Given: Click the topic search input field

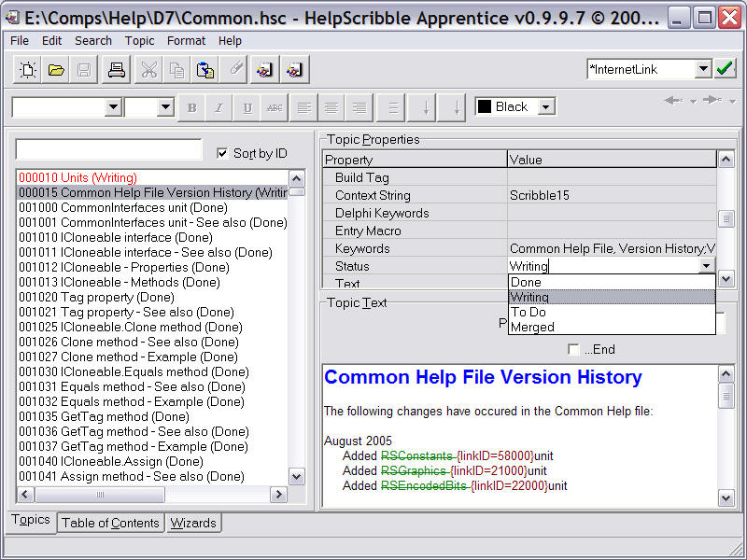Looking at the screenshot, I should [108, 150].
